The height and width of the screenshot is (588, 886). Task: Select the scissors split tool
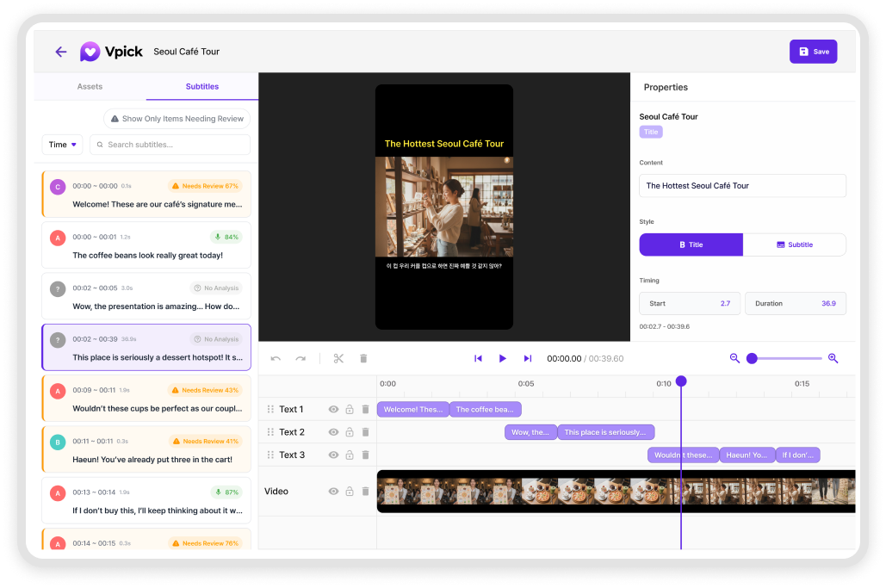tap(338, 358)
